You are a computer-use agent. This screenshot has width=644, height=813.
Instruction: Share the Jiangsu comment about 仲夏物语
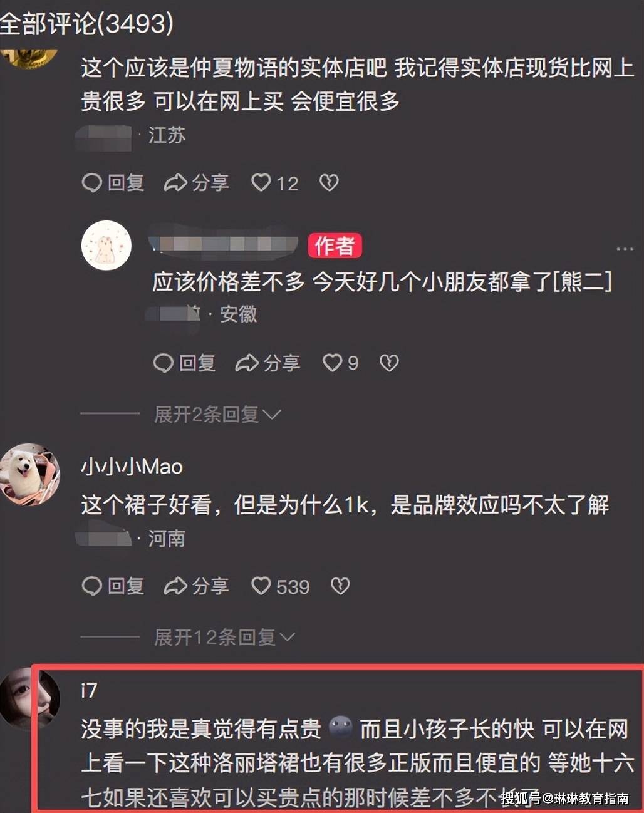tap(196, 183)
